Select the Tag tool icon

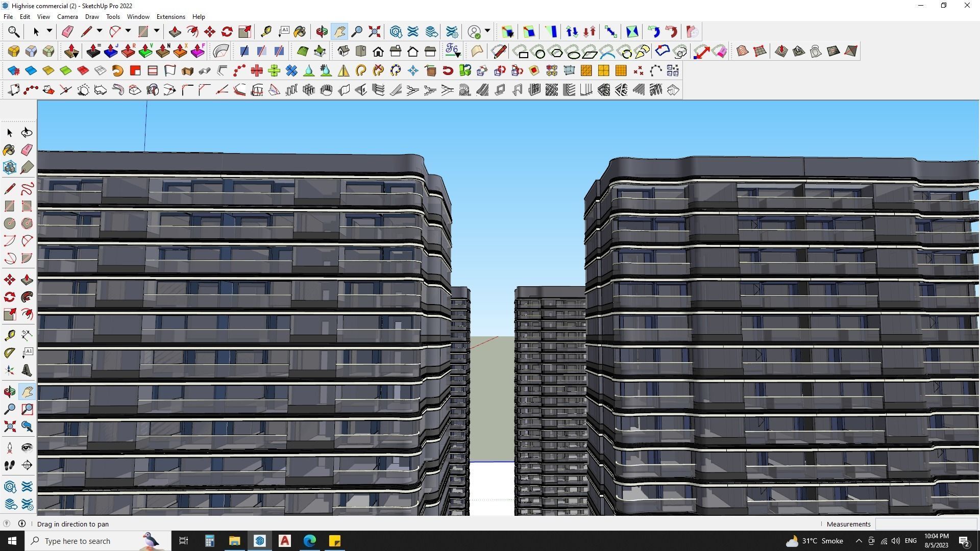pos(27,167)
